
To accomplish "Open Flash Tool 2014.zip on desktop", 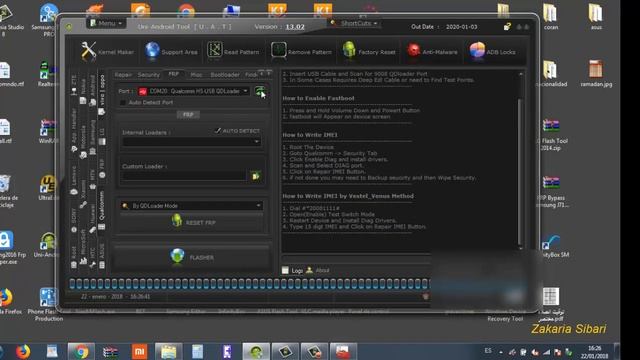I will pos(551,135).
